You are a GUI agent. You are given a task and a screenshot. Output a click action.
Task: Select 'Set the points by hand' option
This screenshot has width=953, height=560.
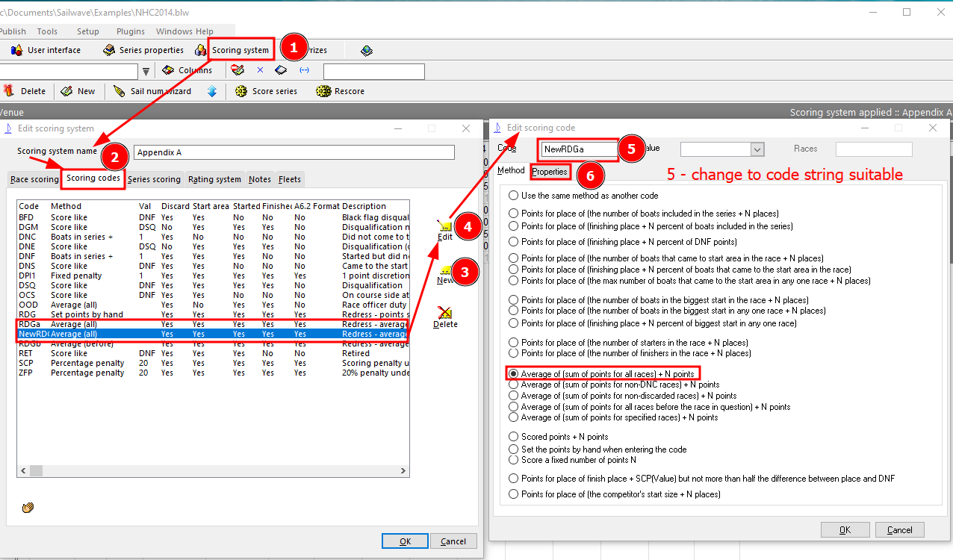pyautogui.click(x=597, y=449)
